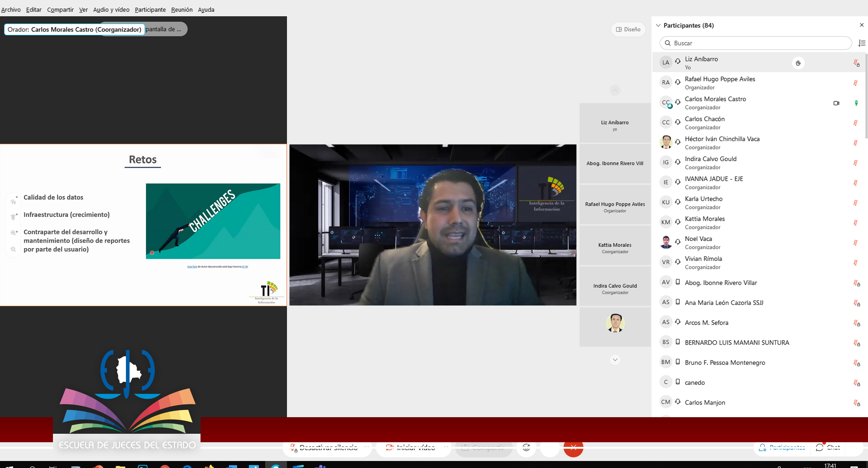This screenshot has height=468, width=868.
Task: Click the Diseño layout button
Action: [628, 29]
